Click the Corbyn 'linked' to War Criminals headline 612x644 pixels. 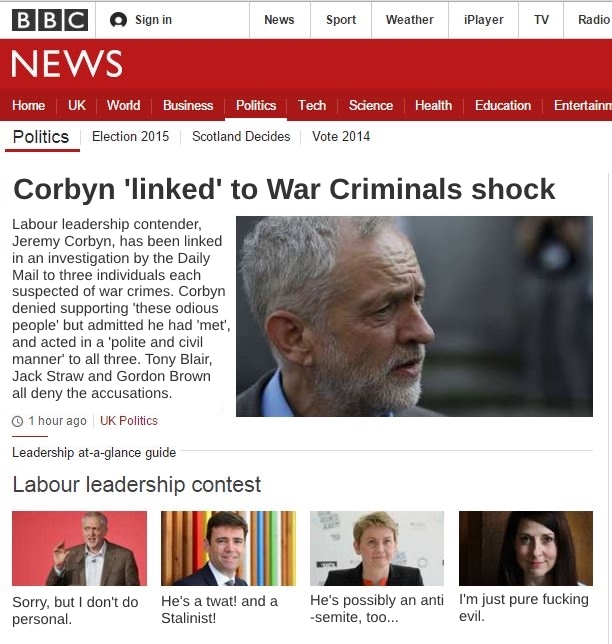(284, 189)
